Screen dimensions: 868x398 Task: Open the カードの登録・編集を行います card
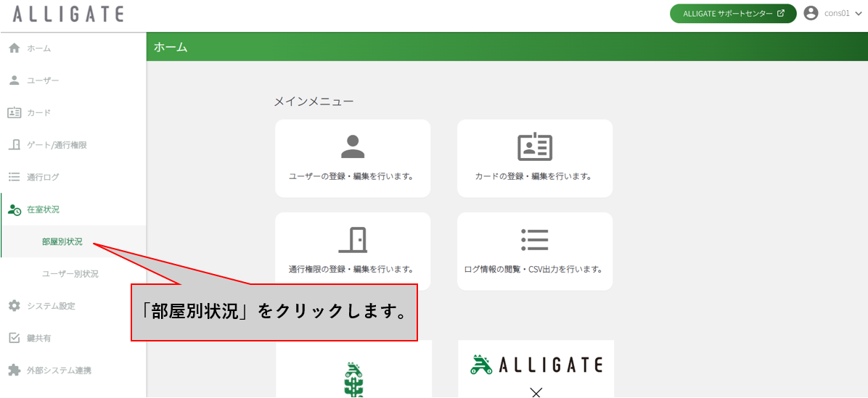tap(535, 159)
